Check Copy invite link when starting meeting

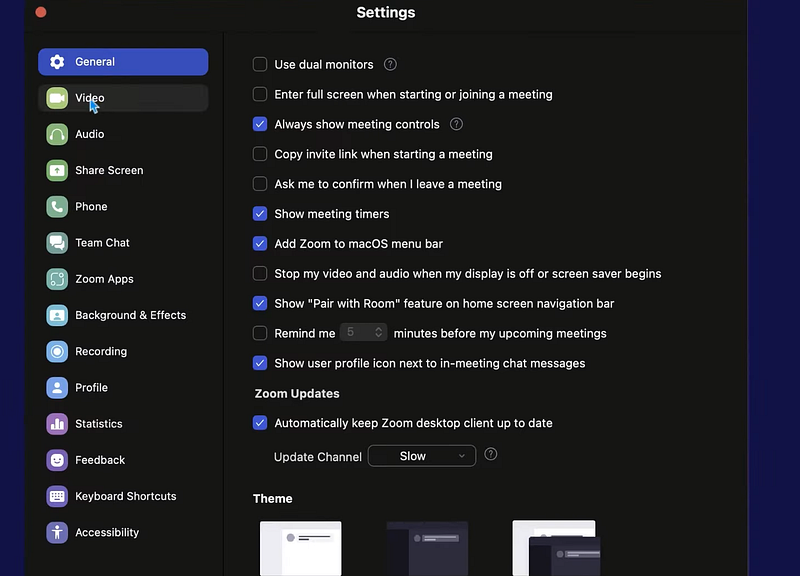[260, 154]
